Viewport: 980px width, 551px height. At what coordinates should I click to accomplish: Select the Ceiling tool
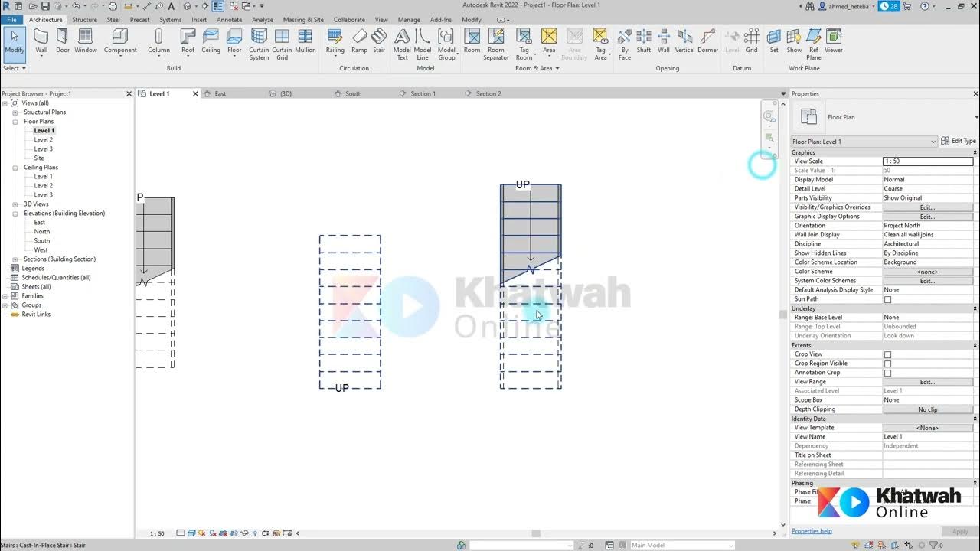click(211, 41)
